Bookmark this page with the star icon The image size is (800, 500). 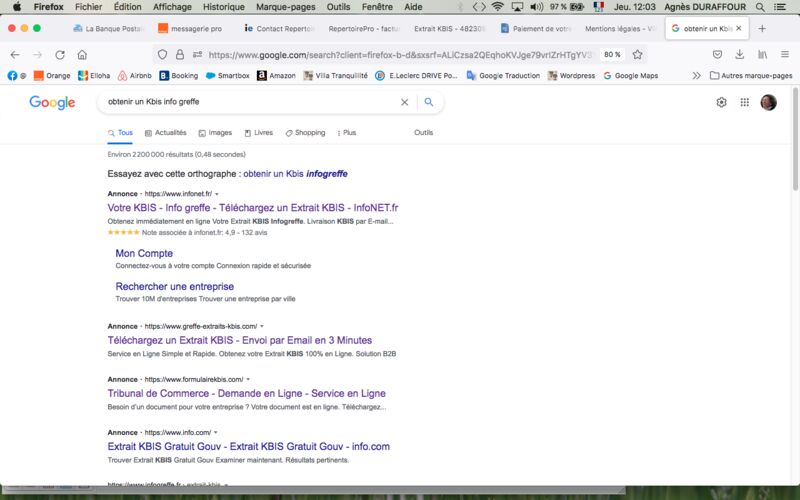(x=637, y=55)
